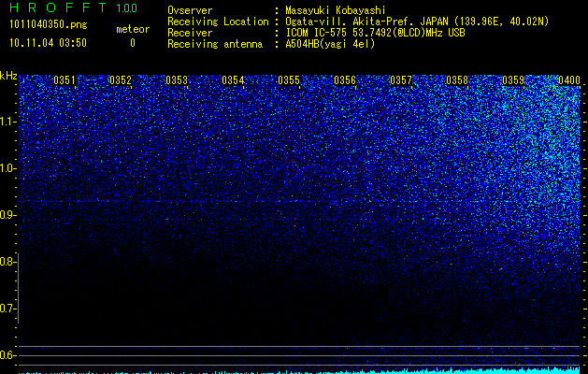Click the 0359 time marker
Image resolution: width=588 pixels, height=374 pixels.
pos(513,80)
